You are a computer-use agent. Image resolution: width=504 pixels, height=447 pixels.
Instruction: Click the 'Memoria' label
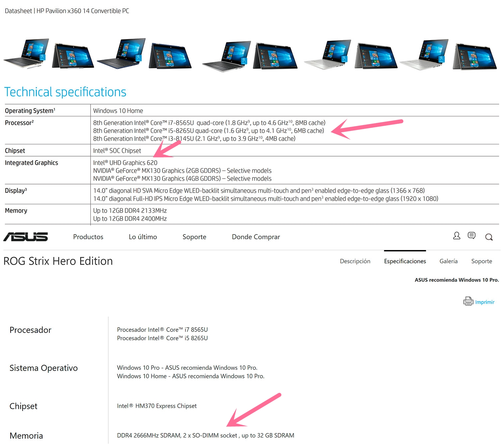click(x=26, y=436)
